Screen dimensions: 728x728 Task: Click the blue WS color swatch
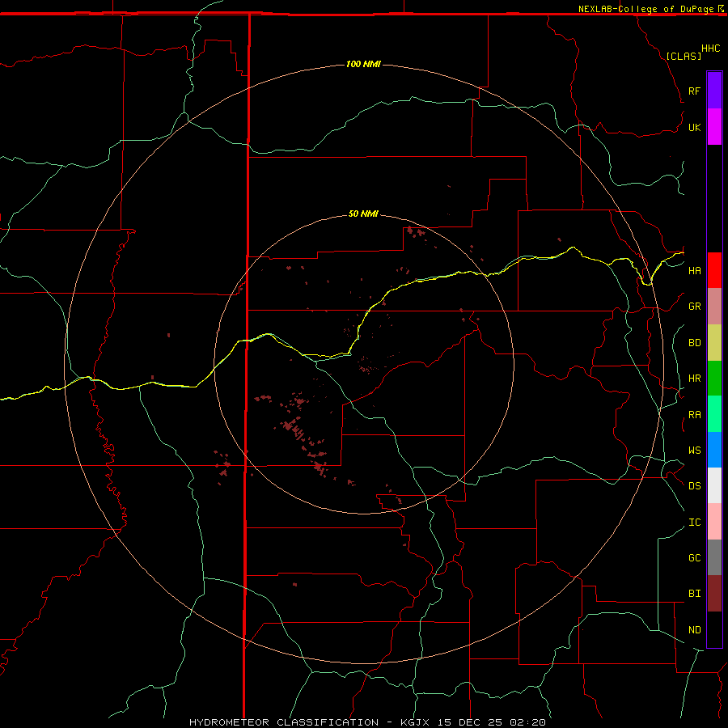pyautogui.click(x=714, y=450)
